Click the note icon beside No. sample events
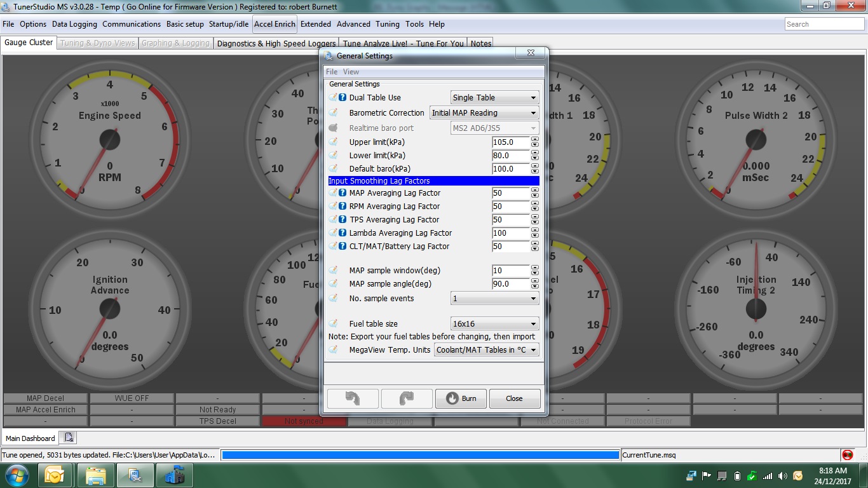Image resolution: width=868 pixels, height=488 pixels. (x=333, y=298)
